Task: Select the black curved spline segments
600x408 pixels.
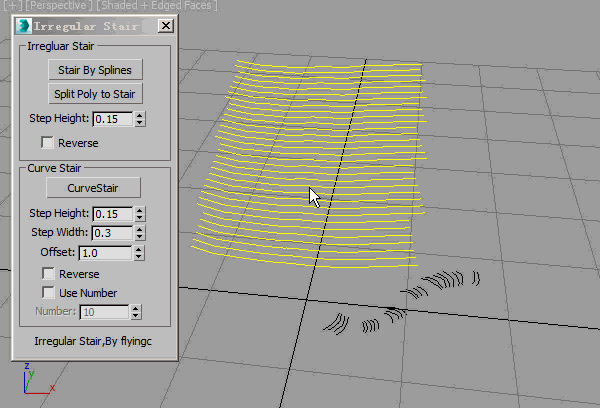Action: point(402,302)
